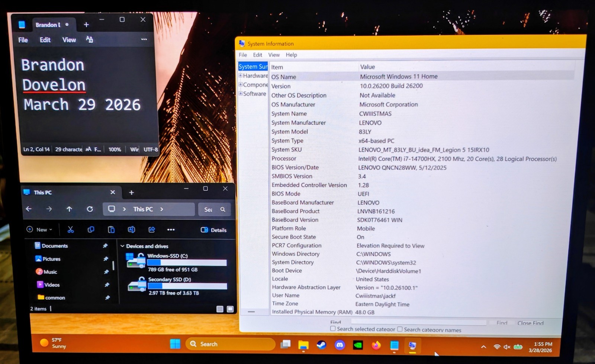Click the Rename icon in File Explorer toolbar
Viewport: 595px width, 364px height.
[x=131, y=230]
